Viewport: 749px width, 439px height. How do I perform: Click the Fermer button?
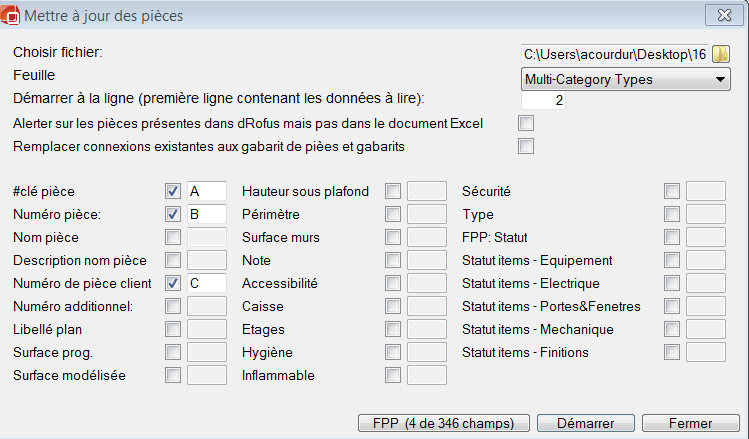click(x=690, y=423)
